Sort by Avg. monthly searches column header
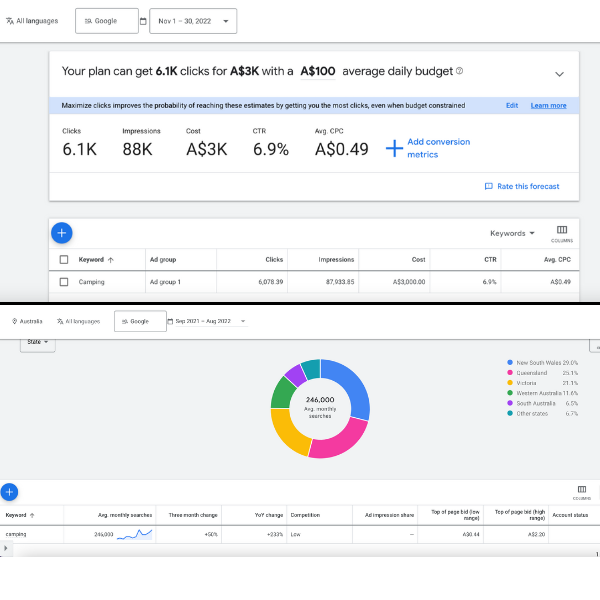 pos(123,515)
